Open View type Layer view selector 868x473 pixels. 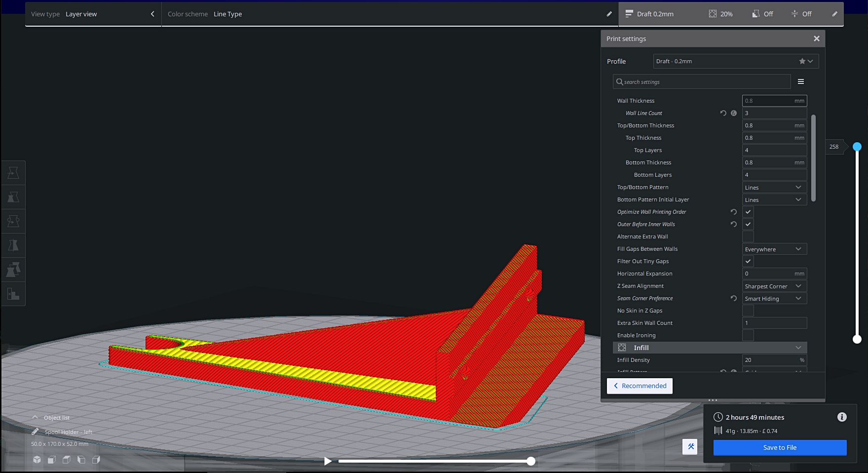click(x=93, y=14)
